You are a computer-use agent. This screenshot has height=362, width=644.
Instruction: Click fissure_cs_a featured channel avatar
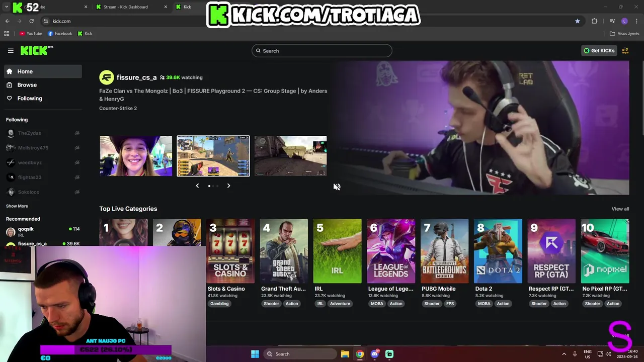tap(107, 77)
